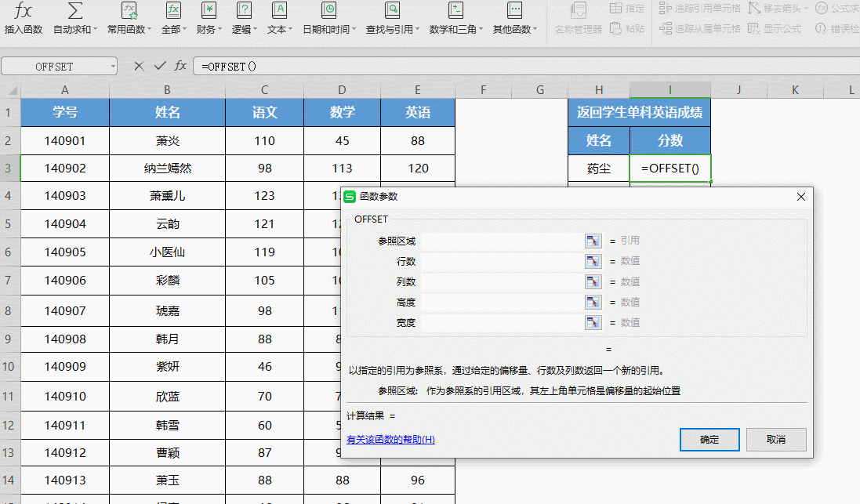The height and width of the screenshot is (504, 860).
Task: Click range selector icon for 行数 field
Action: pos(593,261)
